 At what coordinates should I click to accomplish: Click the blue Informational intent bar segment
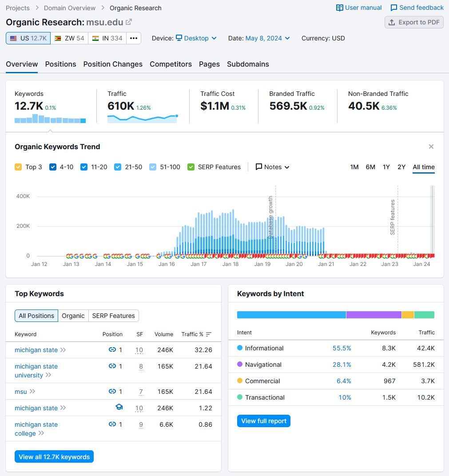click(291, 315)
